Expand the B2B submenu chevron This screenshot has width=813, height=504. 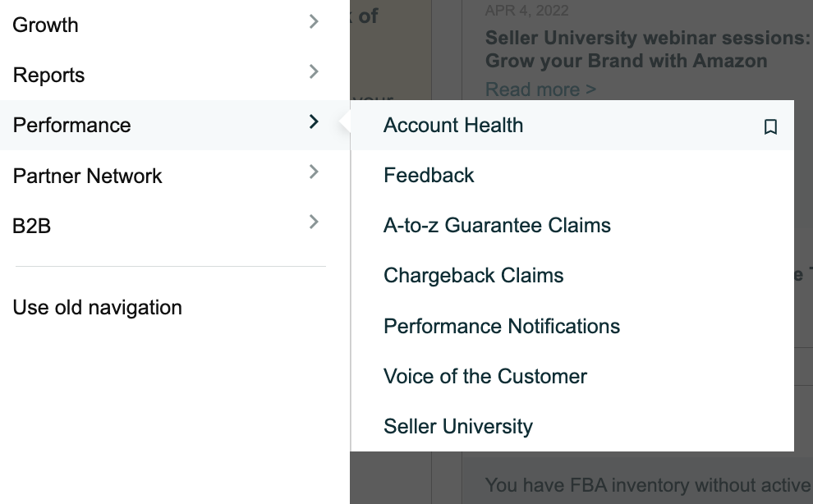(x=314, y=222)
